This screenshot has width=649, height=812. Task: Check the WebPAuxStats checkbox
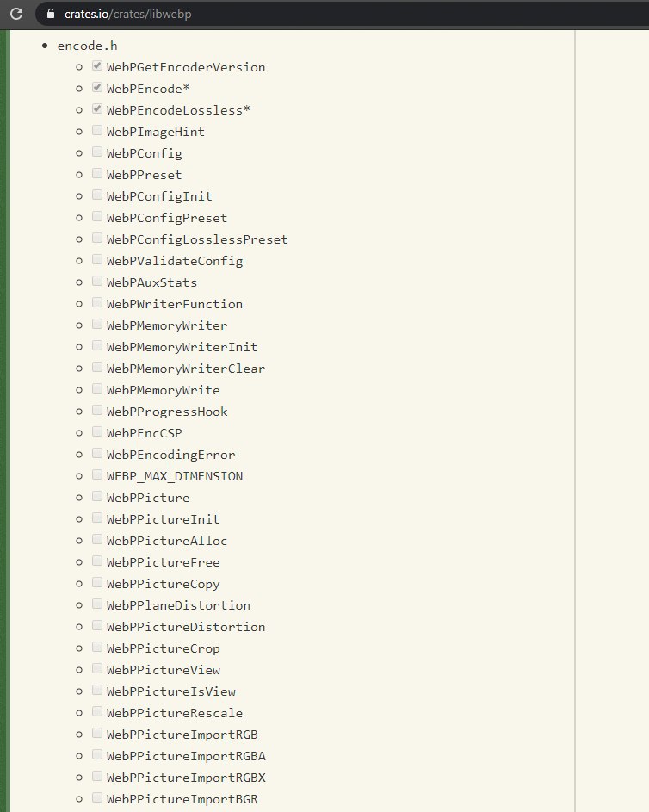(97, 282)
